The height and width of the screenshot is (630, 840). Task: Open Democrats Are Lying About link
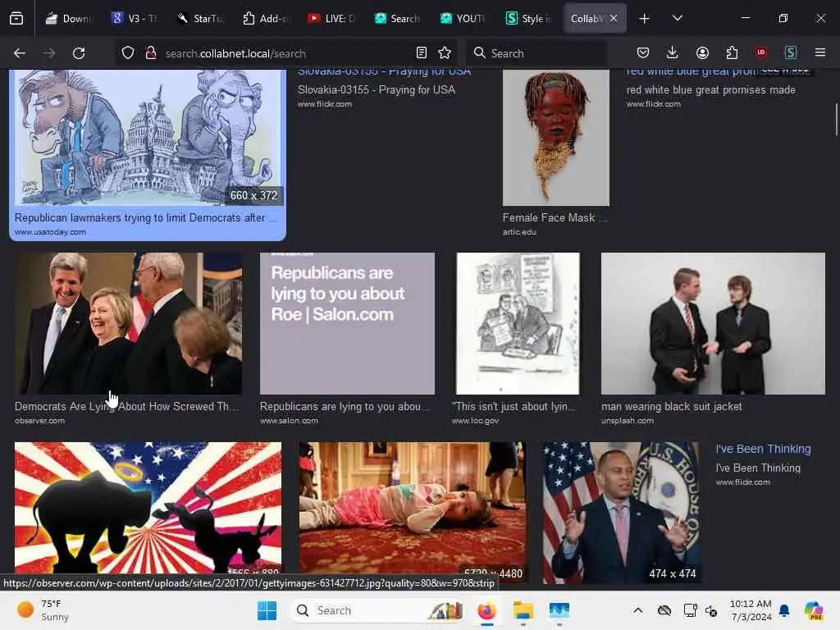pos(126,406)
